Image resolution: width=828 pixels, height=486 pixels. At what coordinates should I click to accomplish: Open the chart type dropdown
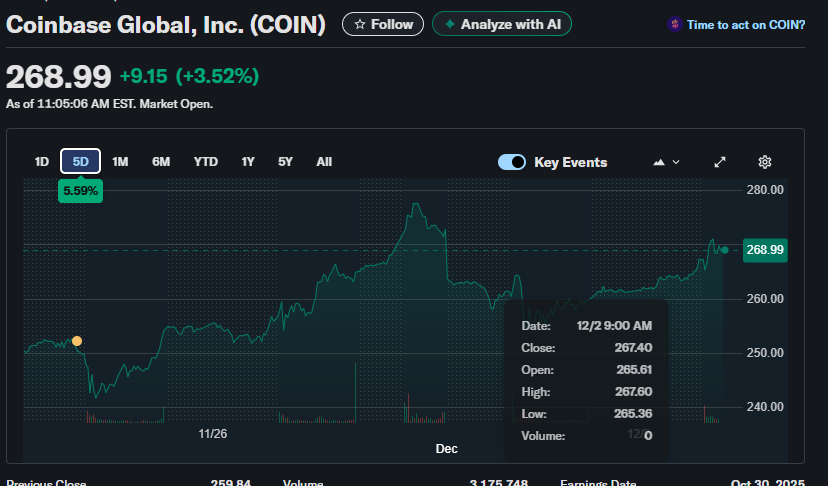(x=666, y=162)
